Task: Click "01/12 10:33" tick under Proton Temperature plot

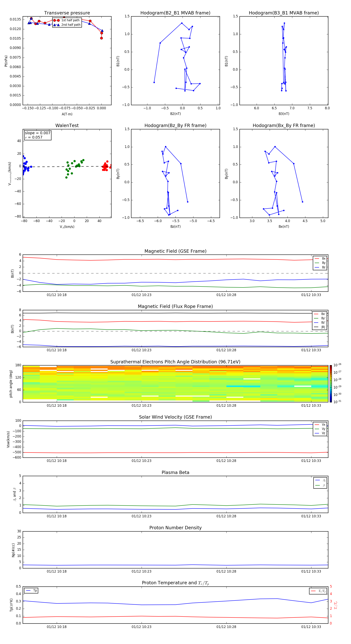Action: click(311, 627)
